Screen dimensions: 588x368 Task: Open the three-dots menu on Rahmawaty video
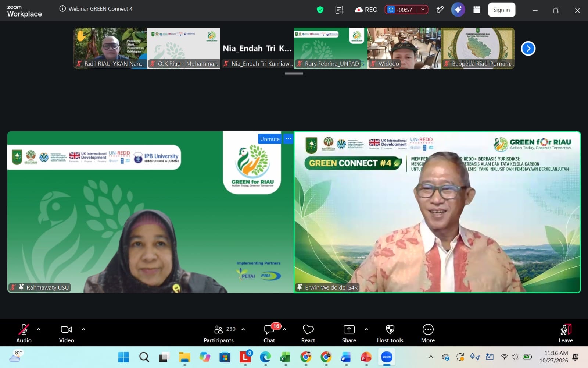click(x=288, y=139)
